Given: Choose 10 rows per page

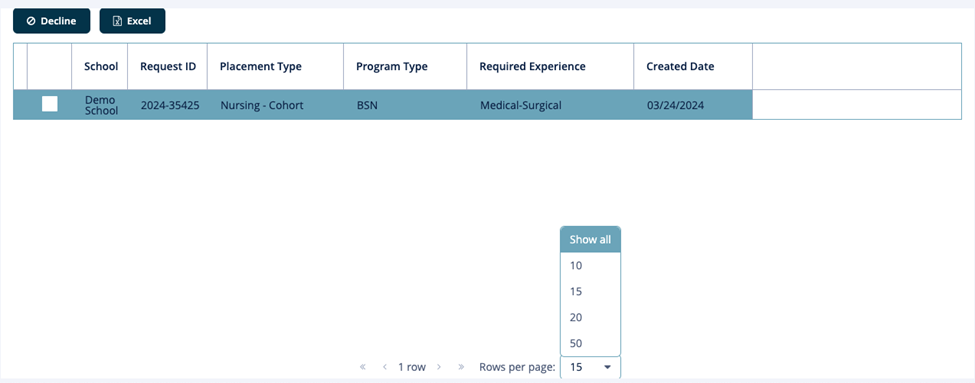Looking at the screenshot, I should point(590,265).
